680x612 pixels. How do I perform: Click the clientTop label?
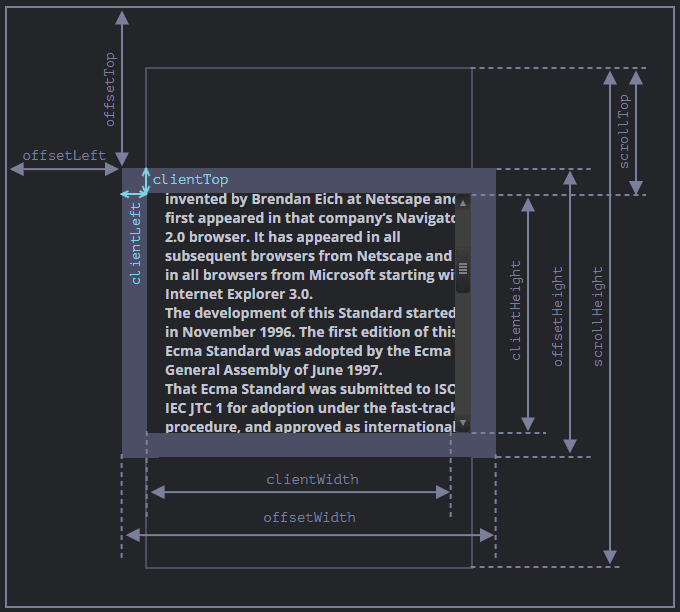[190, 180]
